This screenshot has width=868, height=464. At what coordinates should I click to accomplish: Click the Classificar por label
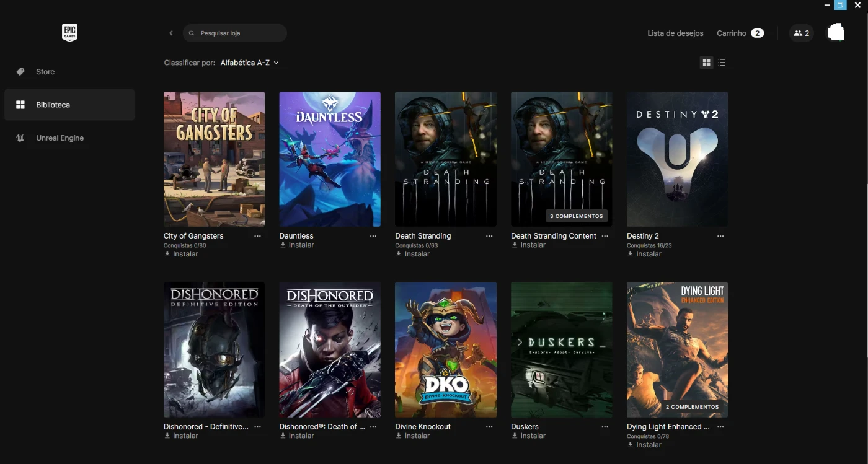[190, 63]
